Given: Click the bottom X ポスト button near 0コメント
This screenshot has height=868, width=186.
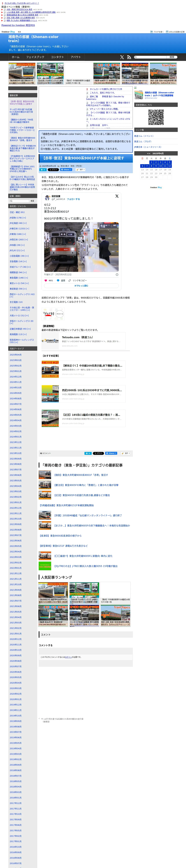Looking at the screenshot, I should [x=98, y=454].
